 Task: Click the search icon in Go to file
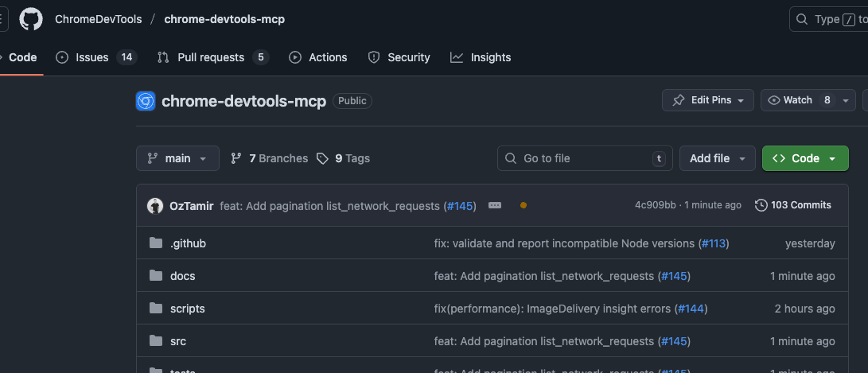pyautogui.click(x=511, y=158)
